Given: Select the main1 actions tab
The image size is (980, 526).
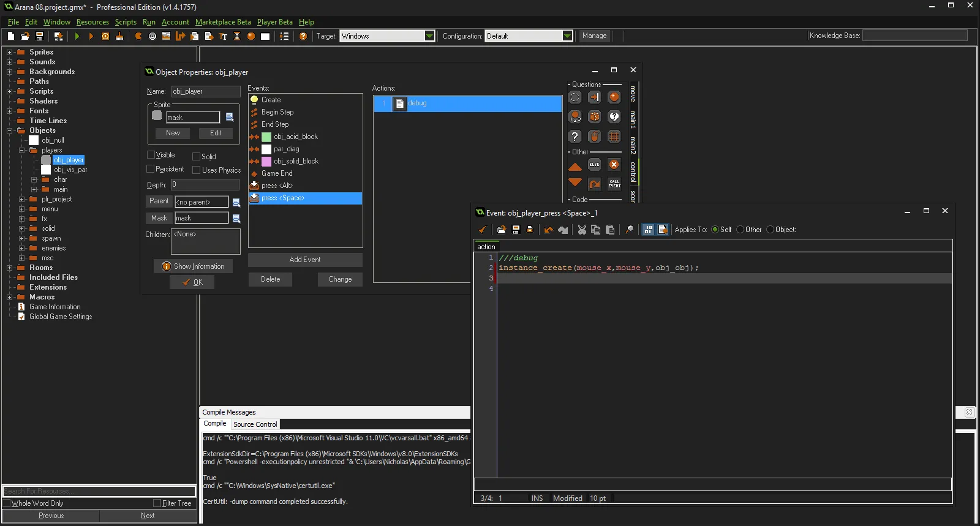Looking at the screenshot, I should 633,119.
